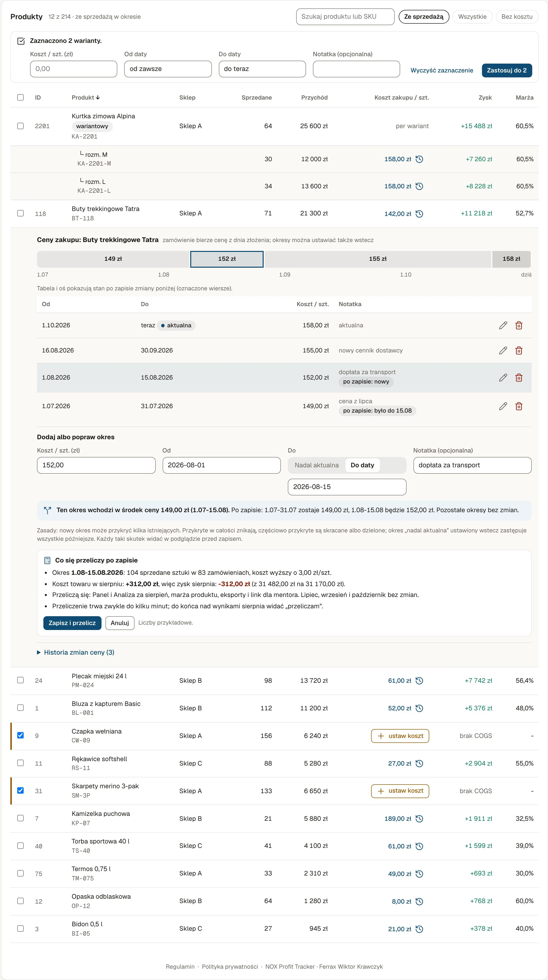
Task: Open cost history for Kamizelka puchowa
Action: coord(419,818)
